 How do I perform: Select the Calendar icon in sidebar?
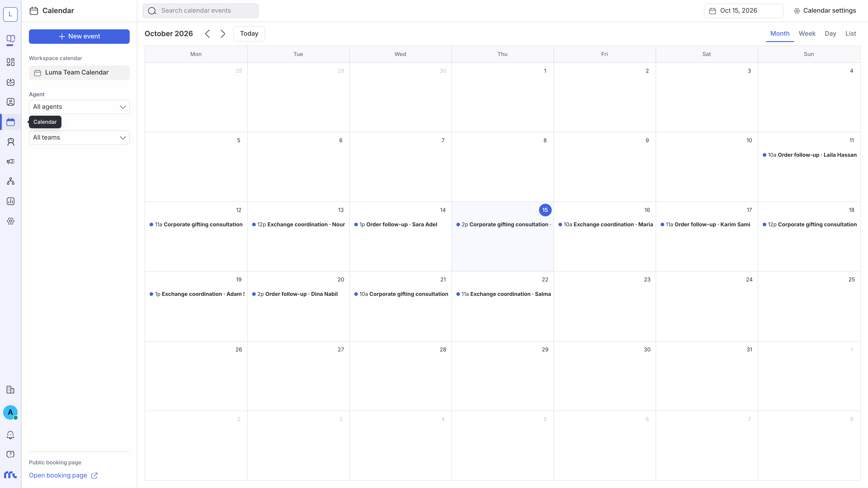click(10, 122)
